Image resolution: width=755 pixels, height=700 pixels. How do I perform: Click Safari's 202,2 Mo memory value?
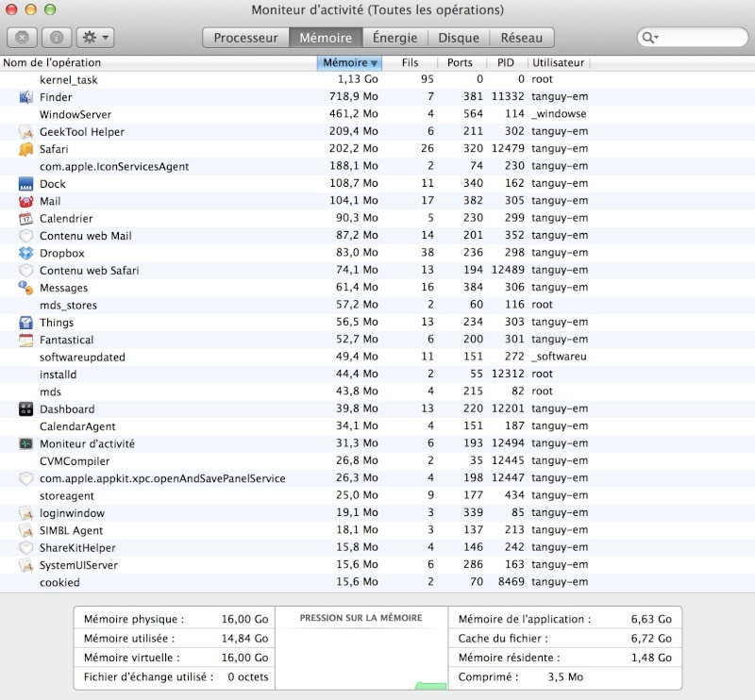353,149
